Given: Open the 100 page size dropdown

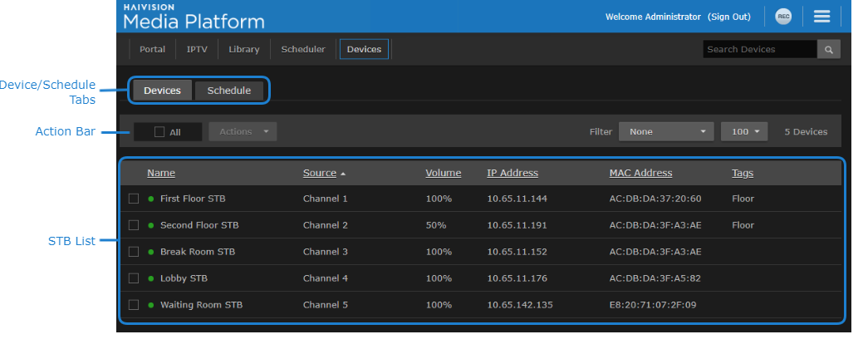Looking at the screenshot, I should [x=744, y=131].
